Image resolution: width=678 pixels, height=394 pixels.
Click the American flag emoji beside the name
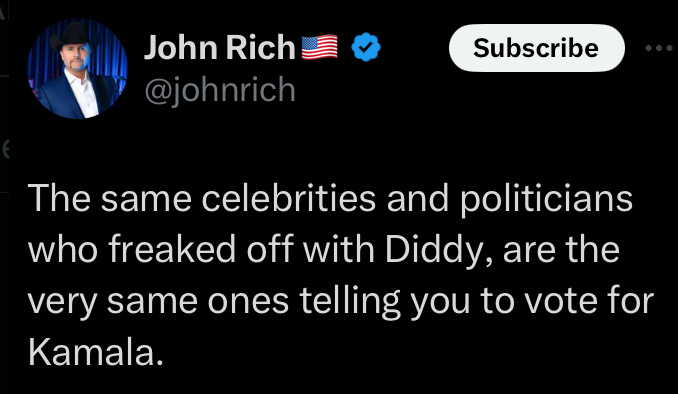(320, 47)
